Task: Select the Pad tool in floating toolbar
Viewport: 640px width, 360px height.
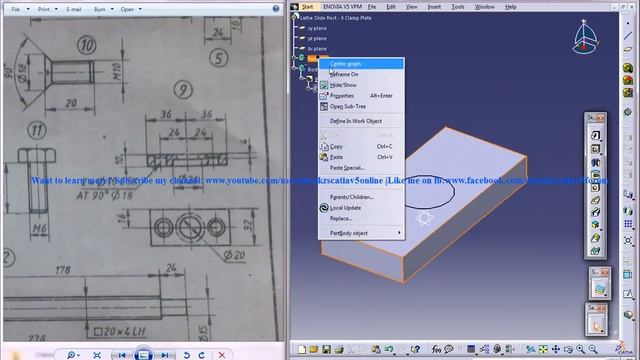Action: [x=595, y=136]
